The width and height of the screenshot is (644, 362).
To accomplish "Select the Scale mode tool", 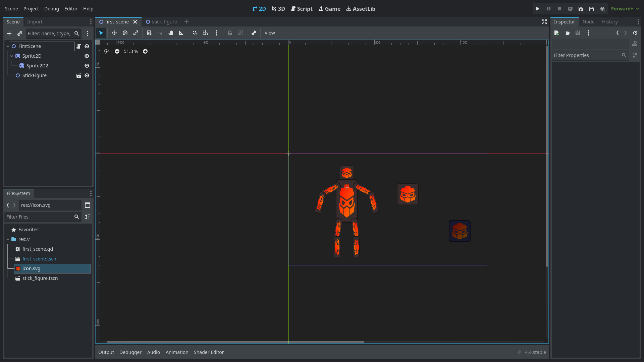I will coord(136,33).
